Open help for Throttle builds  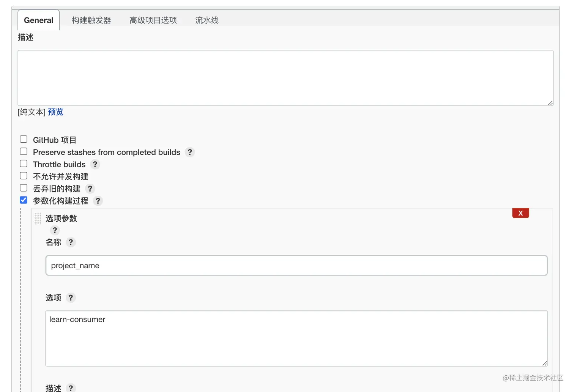(95, 164)
